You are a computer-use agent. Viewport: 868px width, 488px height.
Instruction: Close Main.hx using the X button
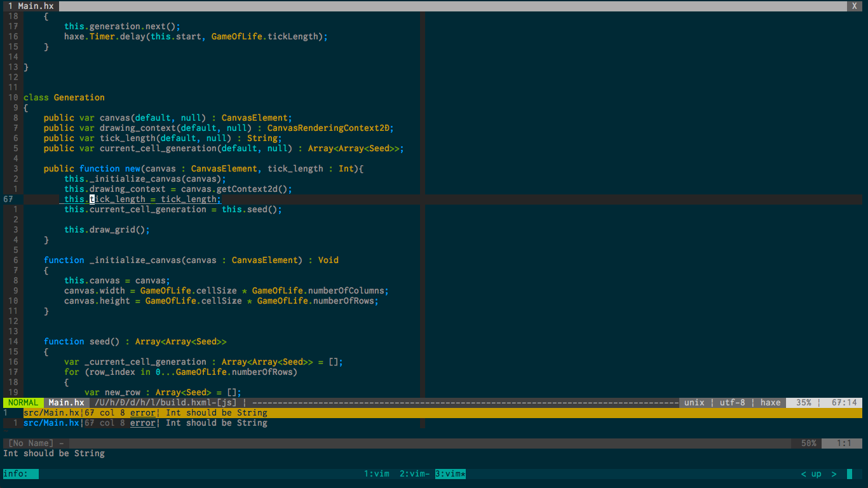pos(855,6)
